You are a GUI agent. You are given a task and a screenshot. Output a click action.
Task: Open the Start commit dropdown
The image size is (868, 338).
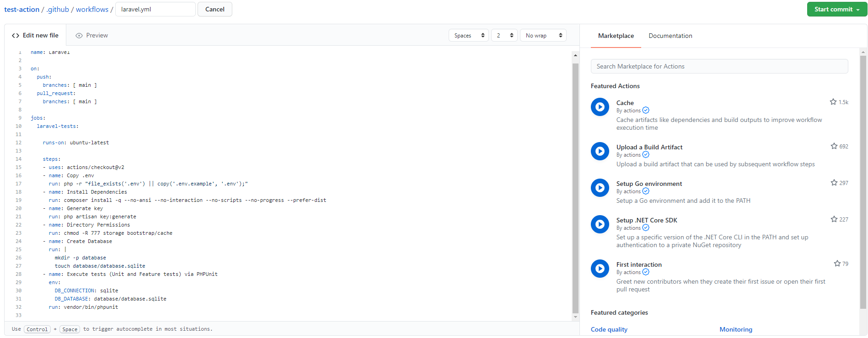837,9
